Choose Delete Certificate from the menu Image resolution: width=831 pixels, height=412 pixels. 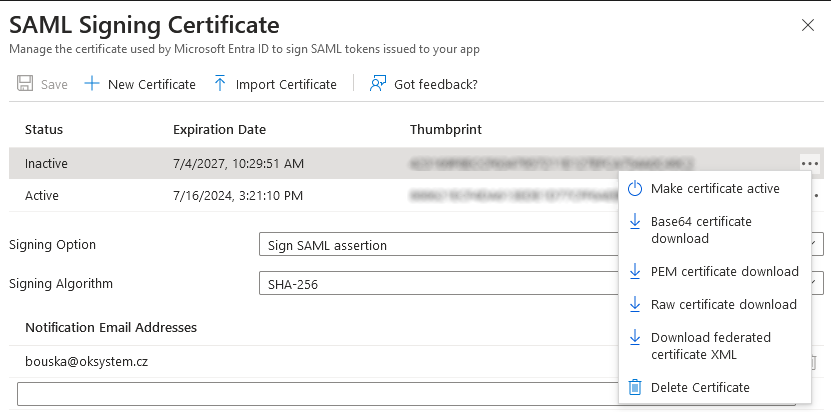pyautogui.click(x=714, y=388)
